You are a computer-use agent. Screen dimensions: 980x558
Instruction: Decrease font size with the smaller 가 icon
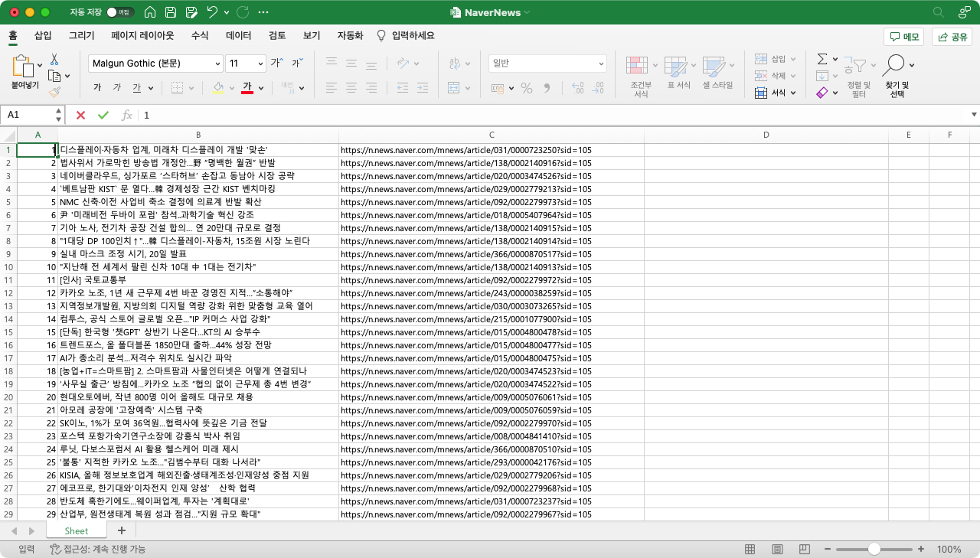tap(296, 63)
